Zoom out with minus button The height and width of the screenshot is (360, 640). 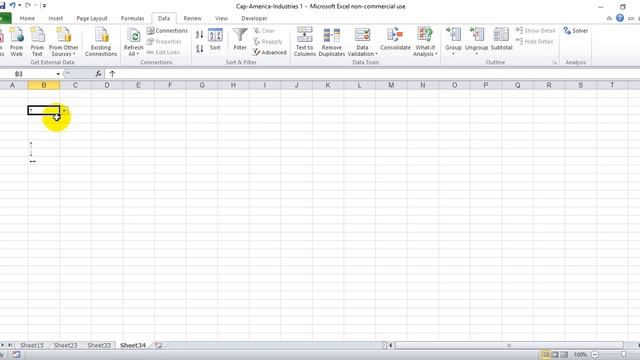pos(595,355)
